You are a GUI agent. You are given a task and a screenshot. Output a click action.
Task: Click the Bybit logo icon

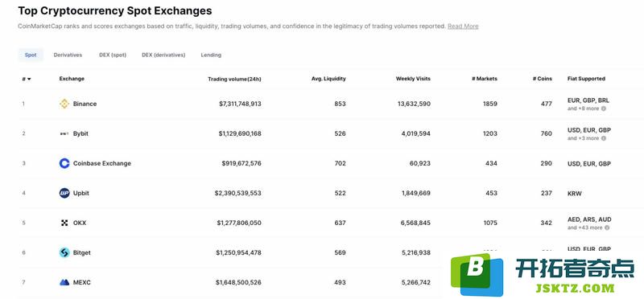[64, 133]
